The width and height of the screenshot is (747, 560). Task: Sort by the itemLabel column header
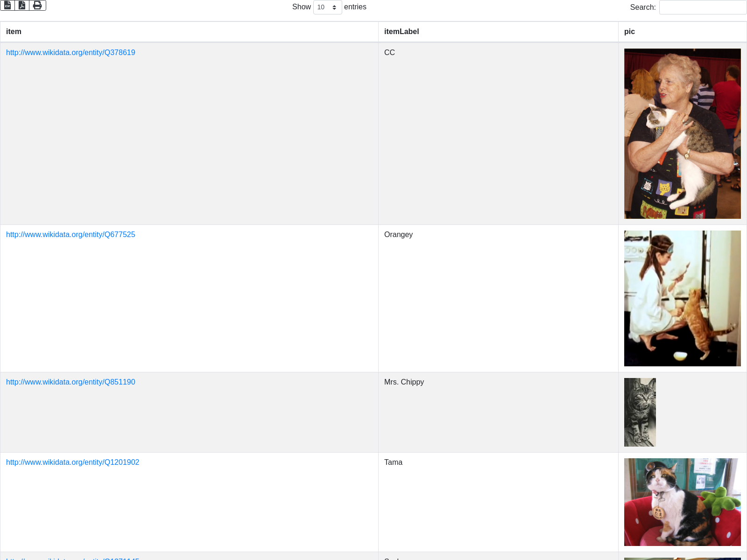pos(402,32)
